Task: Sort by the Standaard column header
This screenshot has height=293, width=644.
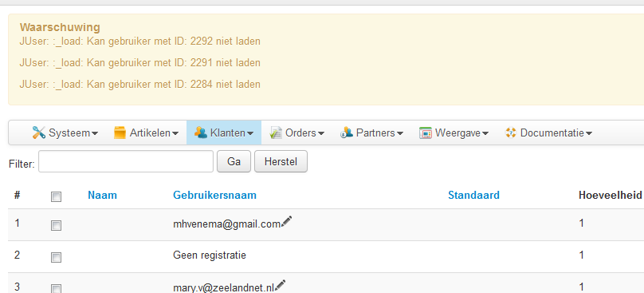Action: click(473, 195)
